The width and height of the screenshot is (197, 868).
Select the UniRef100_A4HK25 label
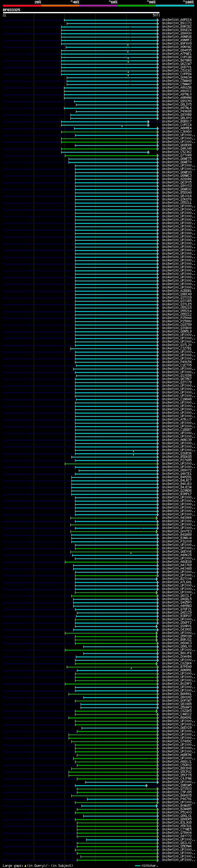tap(177, 555)
